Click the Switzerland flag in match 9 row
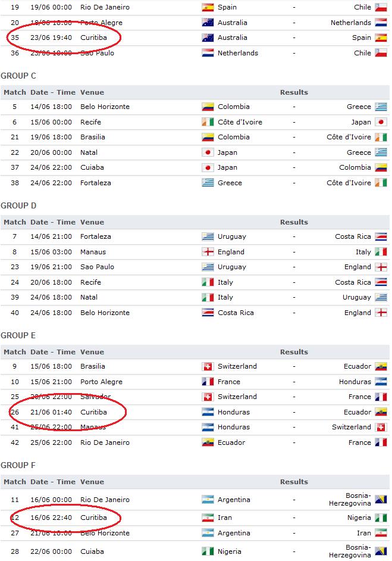 point(208,366)
